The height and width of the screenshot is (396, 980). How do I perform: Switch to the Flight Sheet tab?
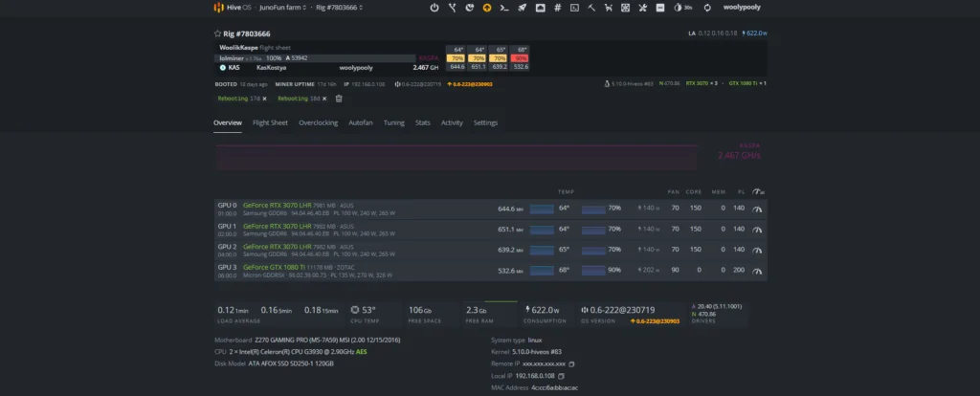[270, 123]
